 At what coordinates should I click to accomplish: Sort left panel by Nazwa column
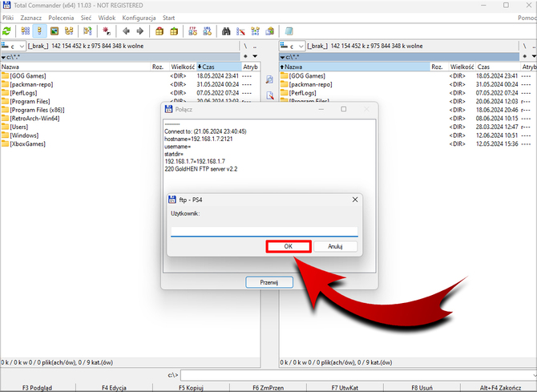(75, 67)
